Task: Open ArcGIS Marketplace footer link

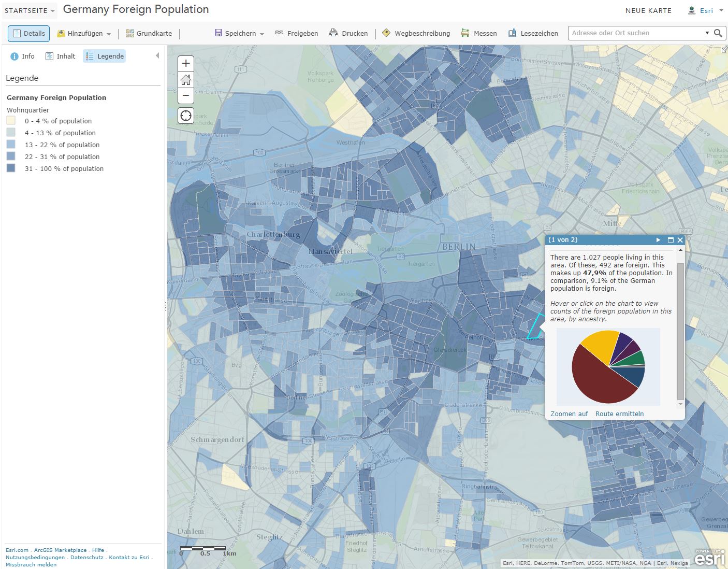Action: pos(60,550)
